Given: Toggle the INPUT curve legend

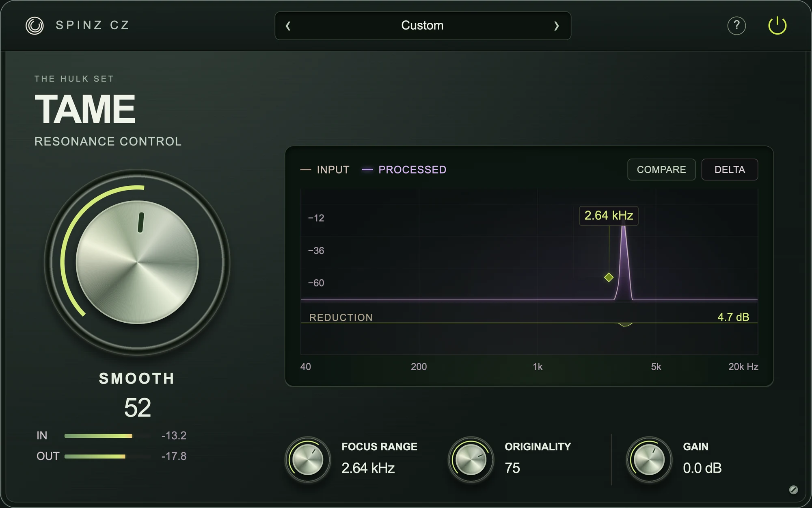Looking at the screenshot, I should click(325, 169).
